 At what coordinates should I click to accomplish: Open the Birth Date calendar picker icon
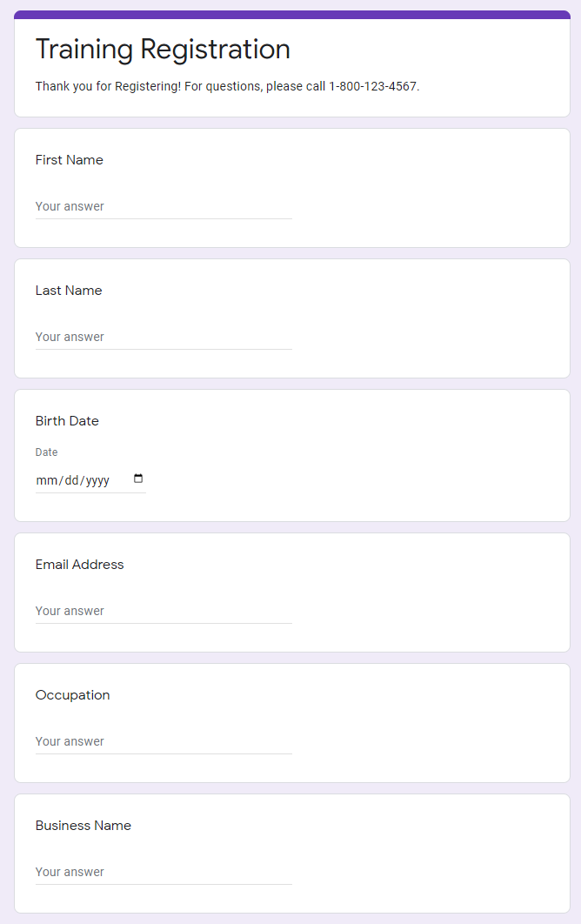[138, 479]
